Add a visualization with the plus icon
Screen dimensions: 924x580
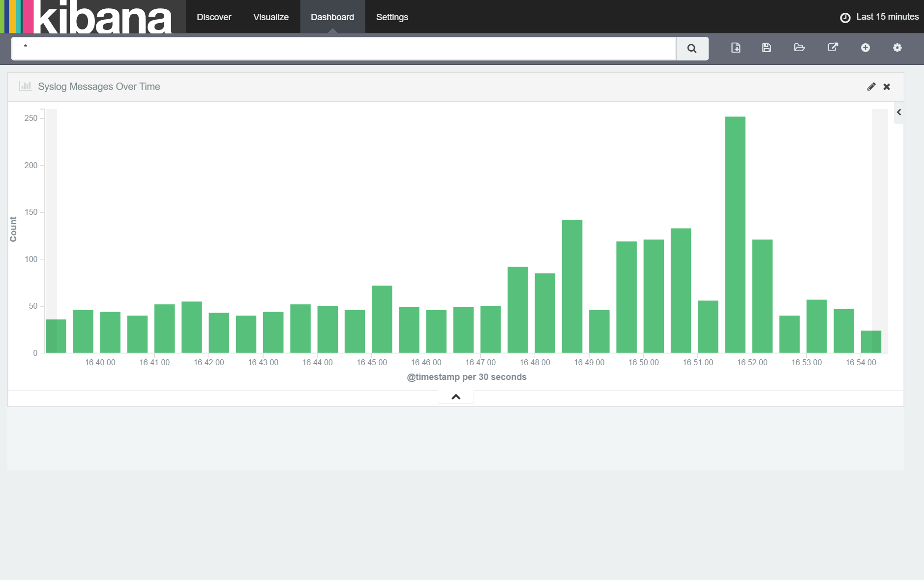pos(865,48)
